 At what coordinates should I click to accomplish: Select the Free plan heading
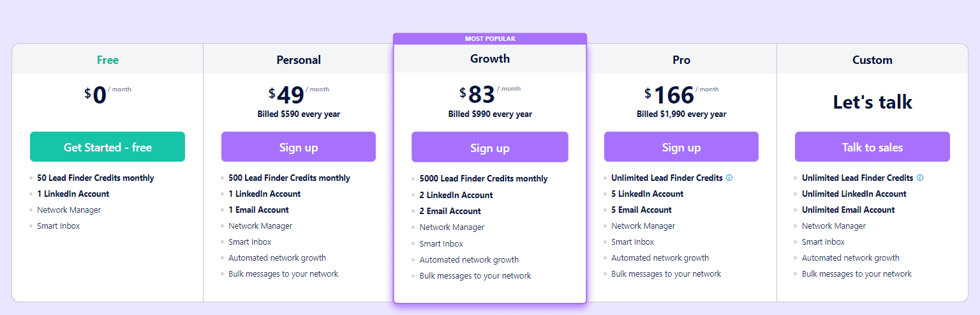tap(108, 60)
